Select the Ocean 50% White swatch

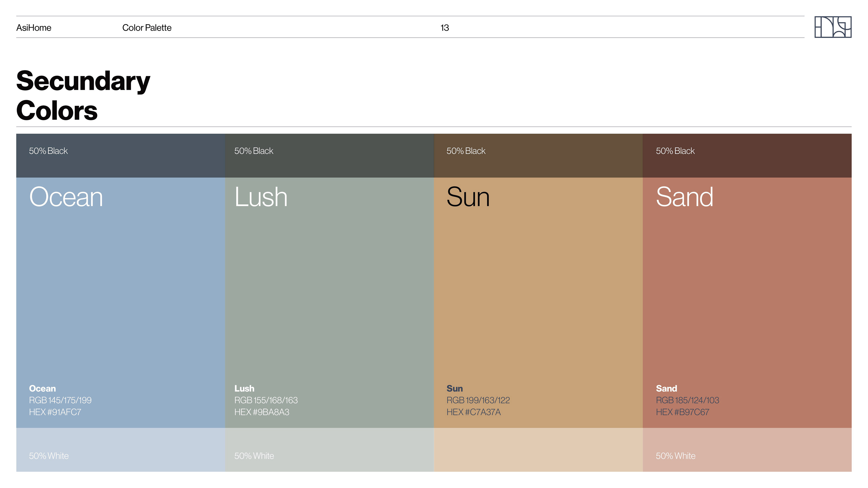[x=120, y=450]
